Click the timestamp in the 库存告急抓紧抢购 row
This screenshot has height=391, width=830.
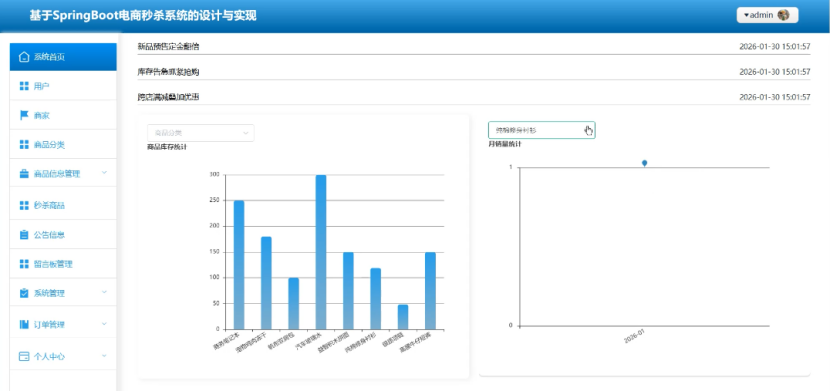click(x=774, y=72)
